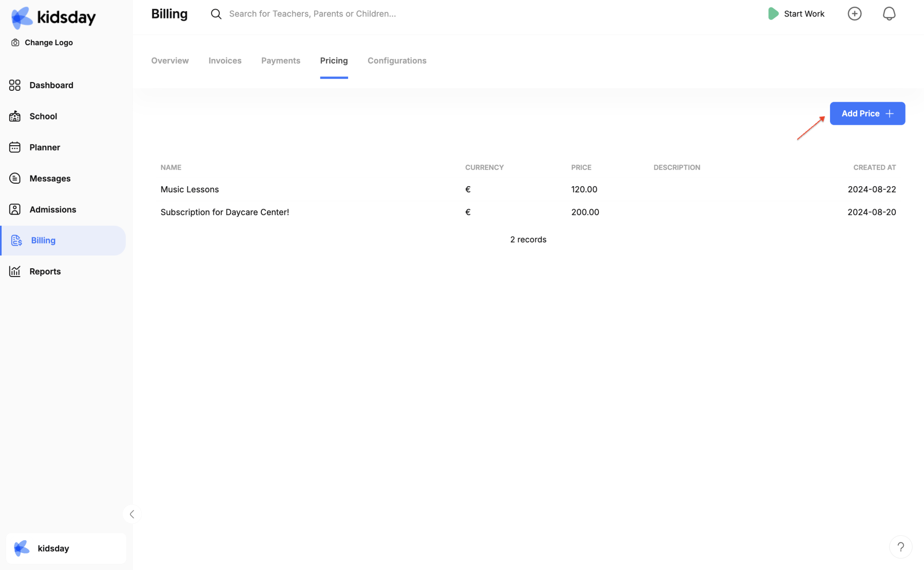Click the Start Work button
Viewport: 924px width, 570px height.
coord(796,14)
